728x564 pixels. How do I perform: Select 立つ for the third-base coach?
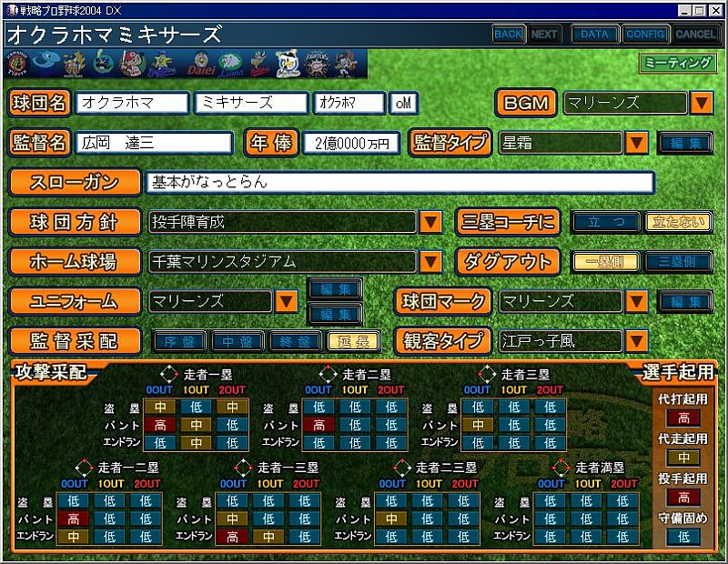(x=605, y=222)
